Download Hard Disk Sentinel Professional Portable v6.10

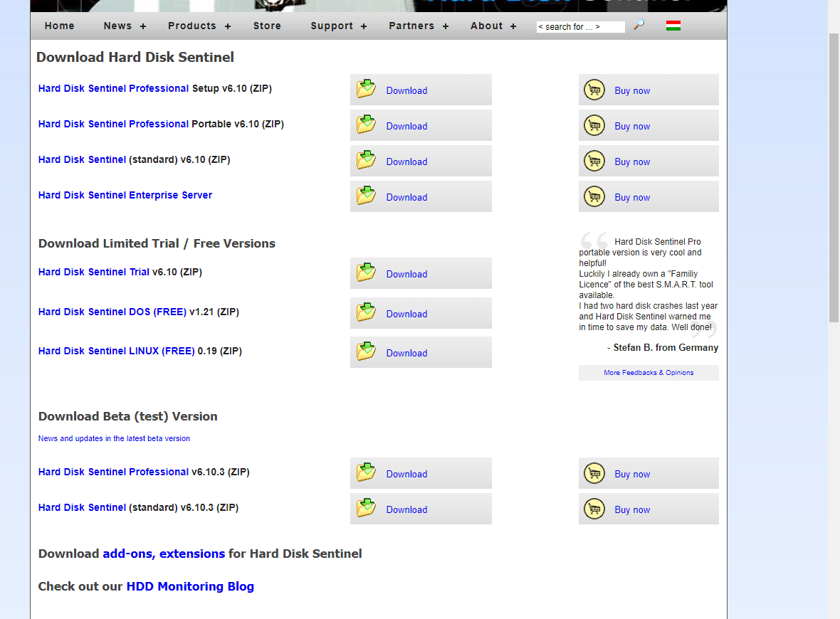coord(406,127)
